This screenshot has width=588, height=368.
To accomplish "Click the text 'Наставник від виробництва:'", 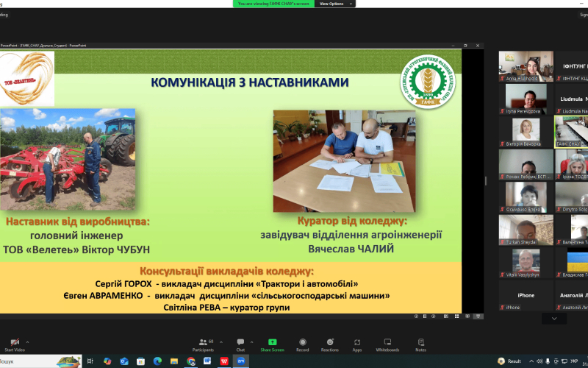I will coord(78,222).
